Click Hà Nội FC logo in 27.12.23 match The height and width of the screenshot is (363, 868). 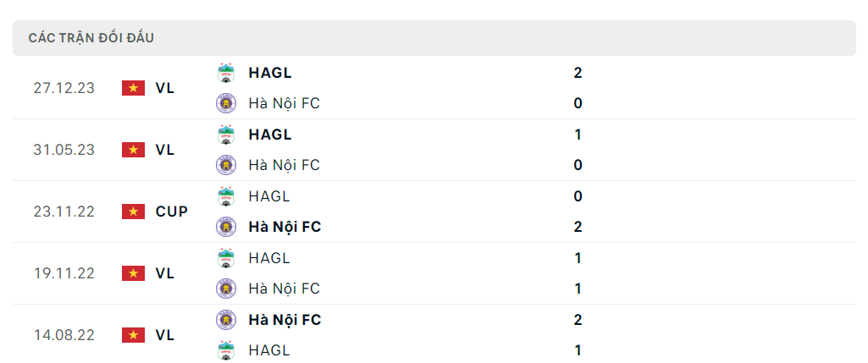[225, 103]
